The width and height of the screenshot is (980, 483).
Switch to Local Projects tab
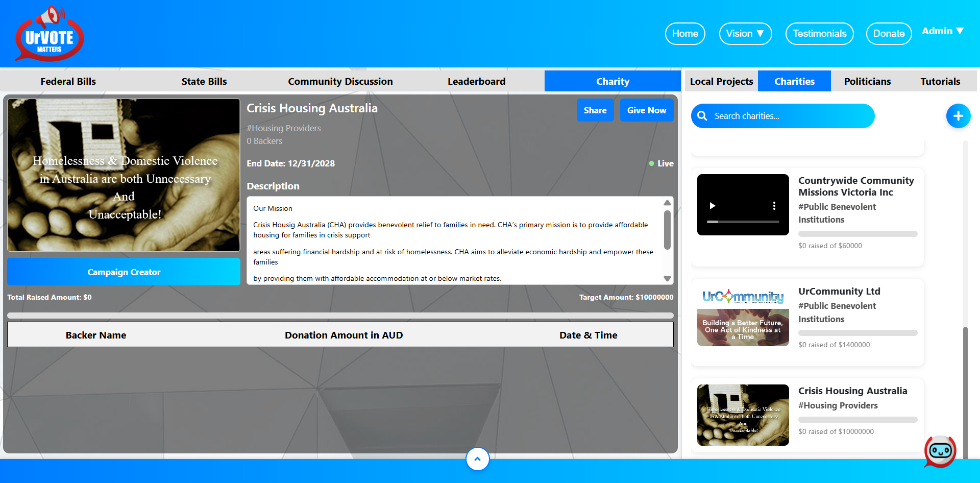pos(721,81)
